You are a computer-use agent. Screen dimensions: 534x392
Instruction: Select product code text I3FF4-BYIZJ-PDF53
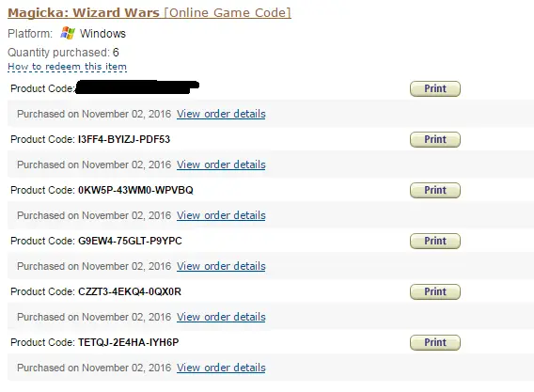tap(124, 139)
